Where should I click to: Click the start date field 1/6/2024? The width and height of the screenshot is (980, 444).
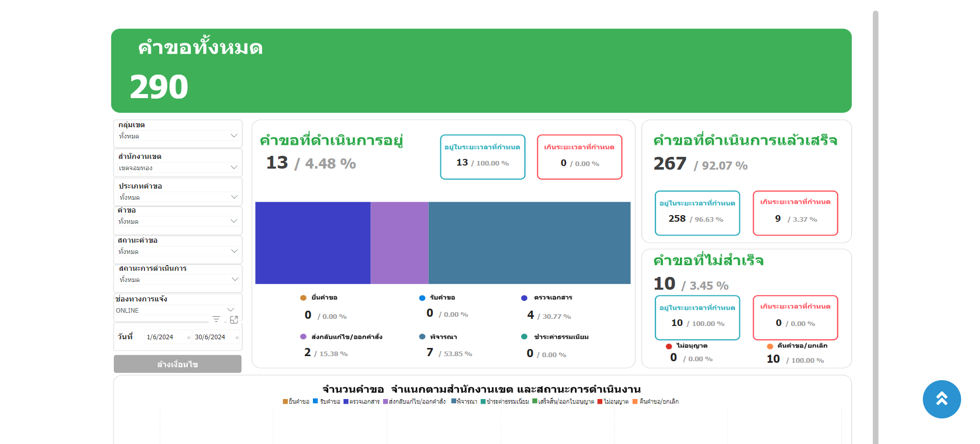[x=162, y=337]
